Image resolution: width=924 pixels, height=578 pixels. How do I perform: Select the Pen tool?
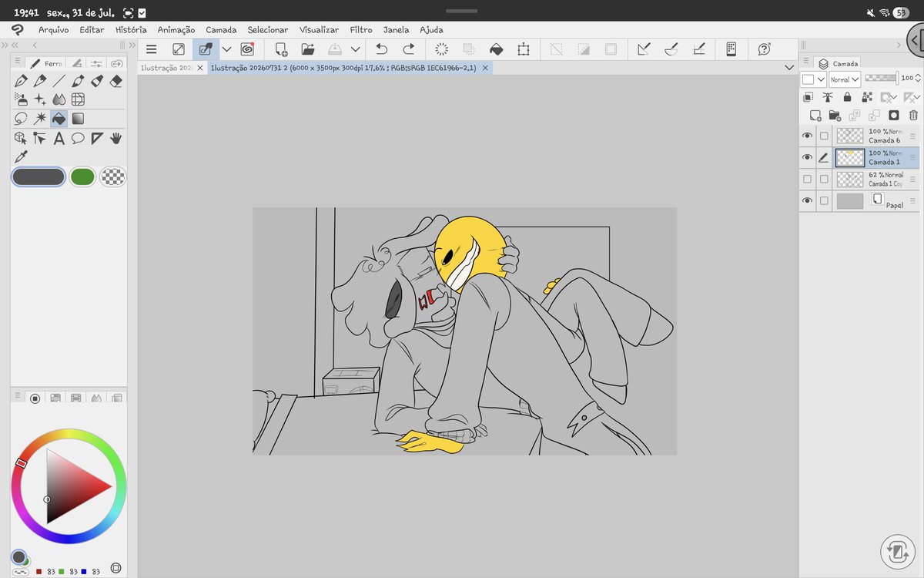(x=21, y=80)
